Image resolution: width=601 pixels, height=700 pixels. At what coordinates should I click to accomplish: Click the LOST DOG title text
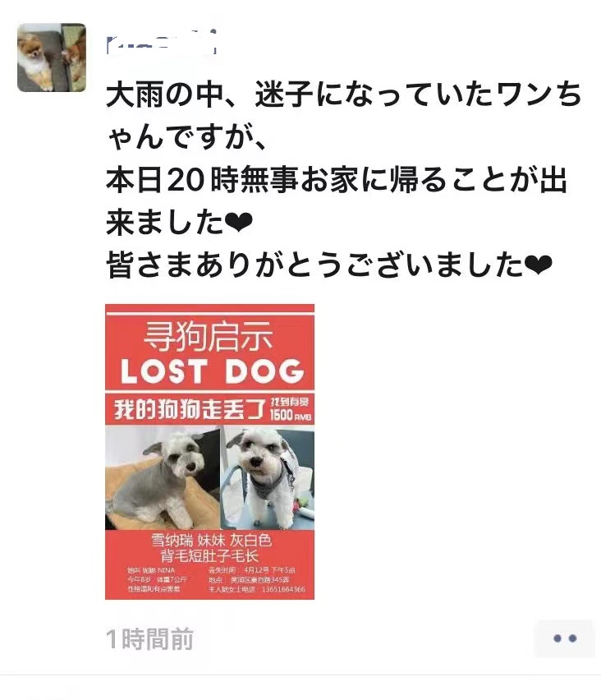coord(213,371)
